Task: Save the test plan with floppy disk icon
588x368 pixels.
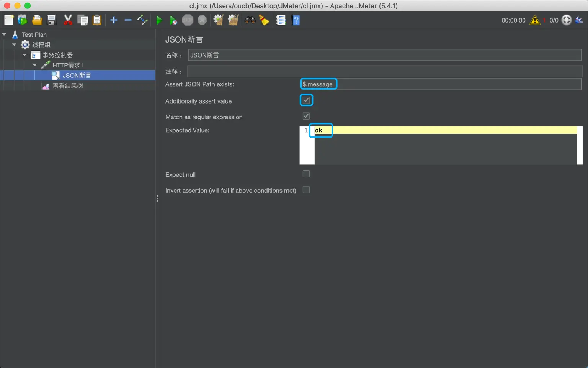Action: (51, 20)
